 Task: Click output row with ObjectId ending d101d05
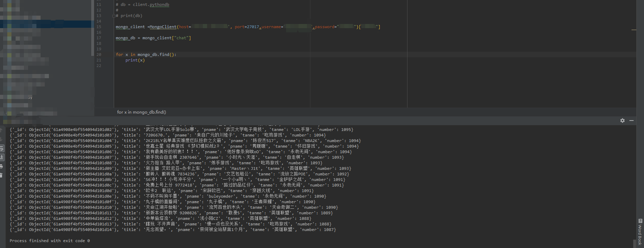click(184, 146)
